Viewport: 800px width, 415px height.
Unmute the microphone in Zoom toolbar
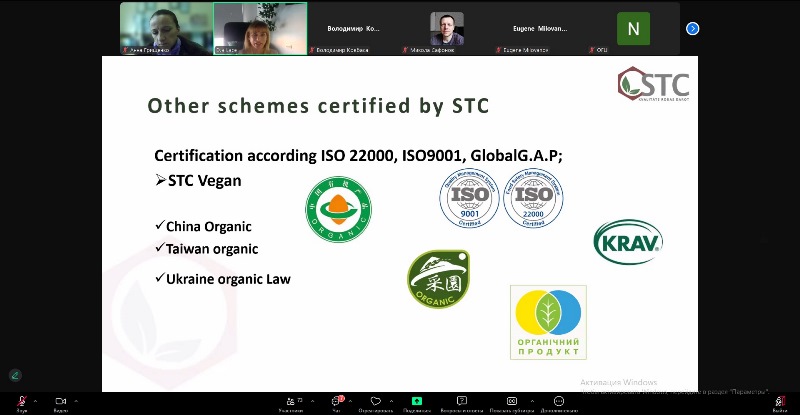point(21,401)
